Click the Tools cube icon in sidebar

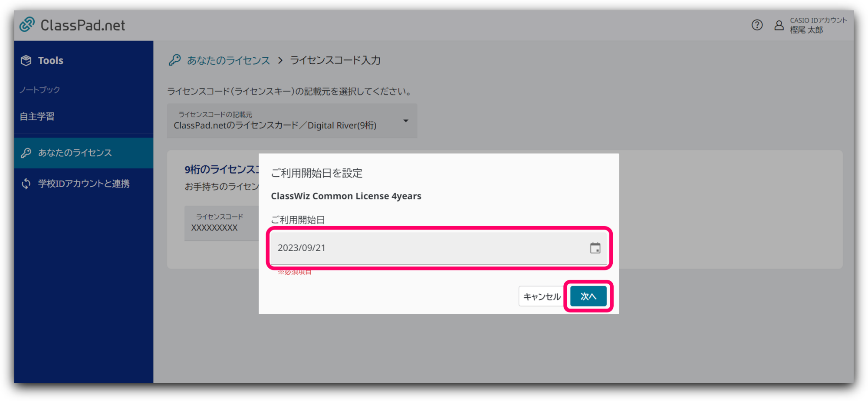click(26, 60)
